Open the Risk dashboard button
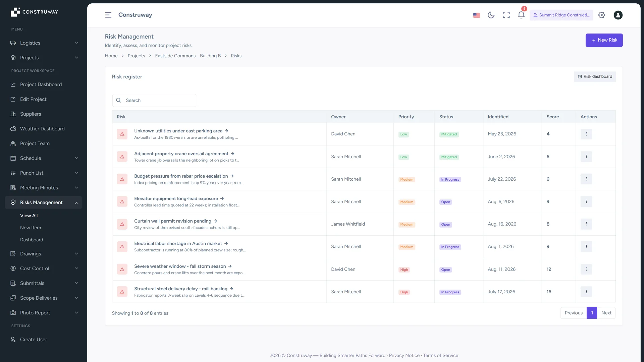The image size is (644, 362). [595, 77]
